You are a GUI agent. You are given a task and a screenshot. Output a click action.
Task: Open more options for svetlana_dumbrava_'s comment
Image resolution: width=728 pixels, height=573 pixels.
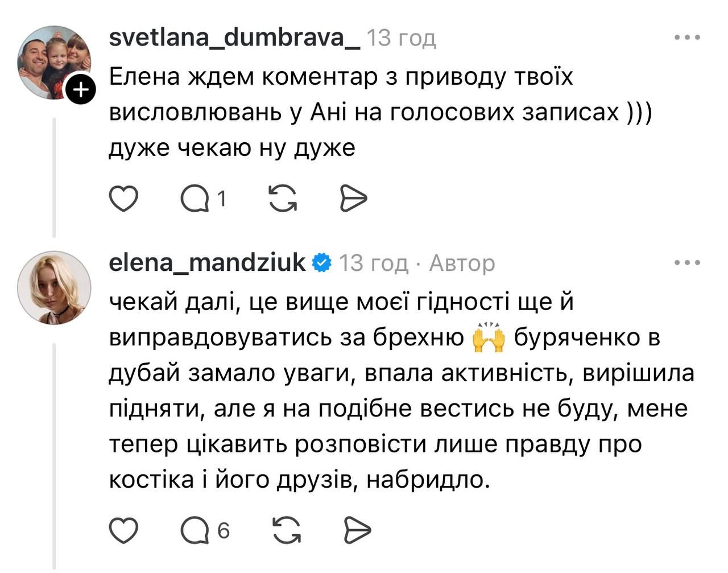click(687, 38)
